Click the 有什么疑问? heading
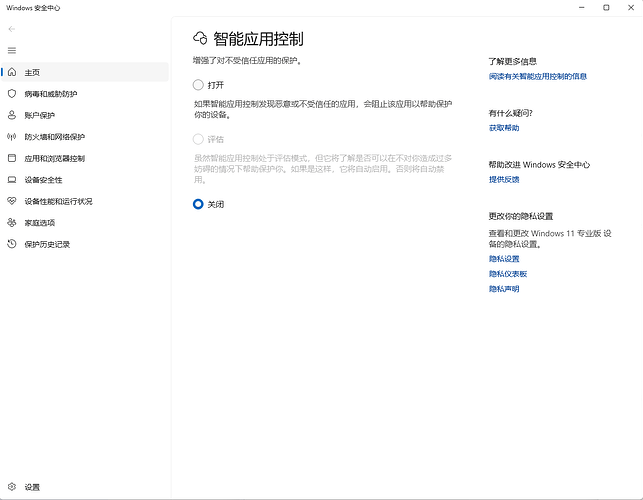This screenshot has height=500, width=643. (511, 113)
